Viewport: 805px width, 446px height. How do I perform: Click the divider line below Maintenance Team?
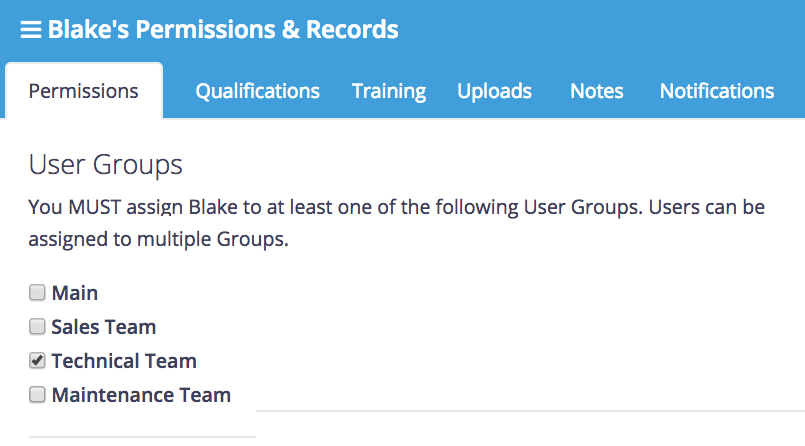coord(530,411)
